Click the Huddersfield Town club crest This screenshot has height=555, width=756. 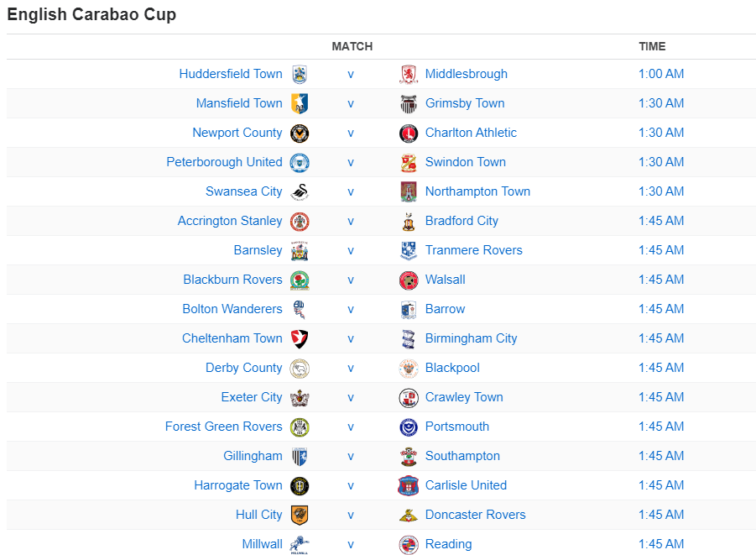point(300,74)
